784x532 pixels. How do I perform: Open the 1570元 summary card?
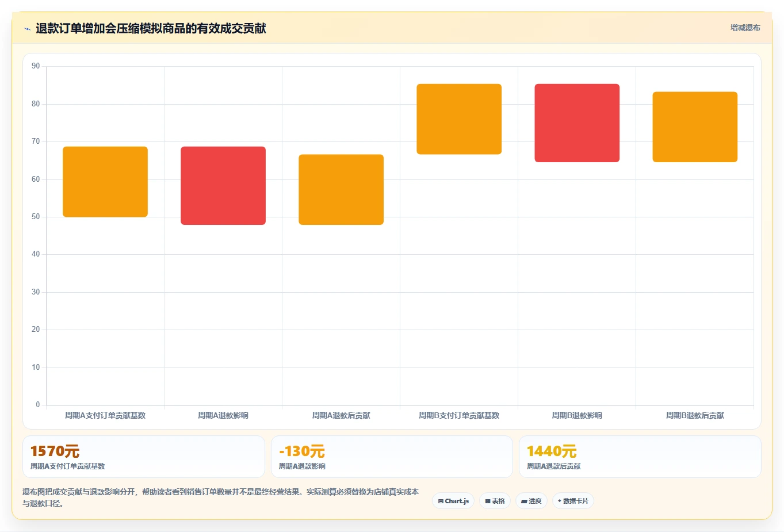pos(144,457)
